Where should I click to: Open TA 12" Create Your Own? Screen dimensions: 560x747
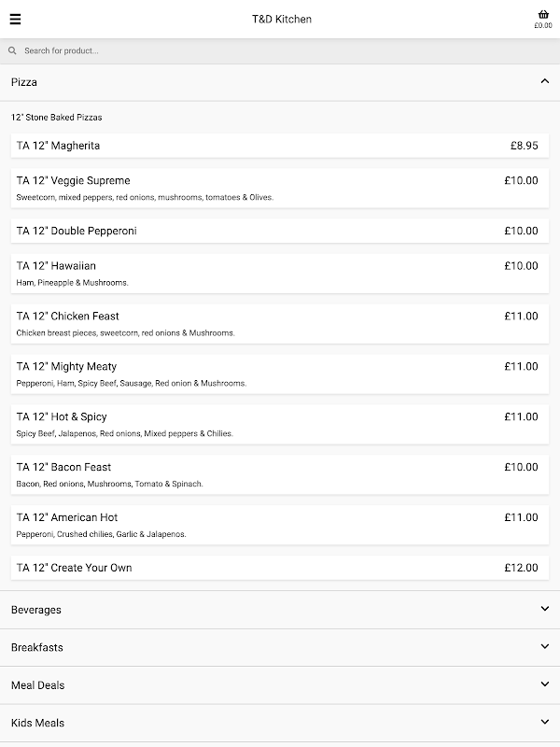280,568
